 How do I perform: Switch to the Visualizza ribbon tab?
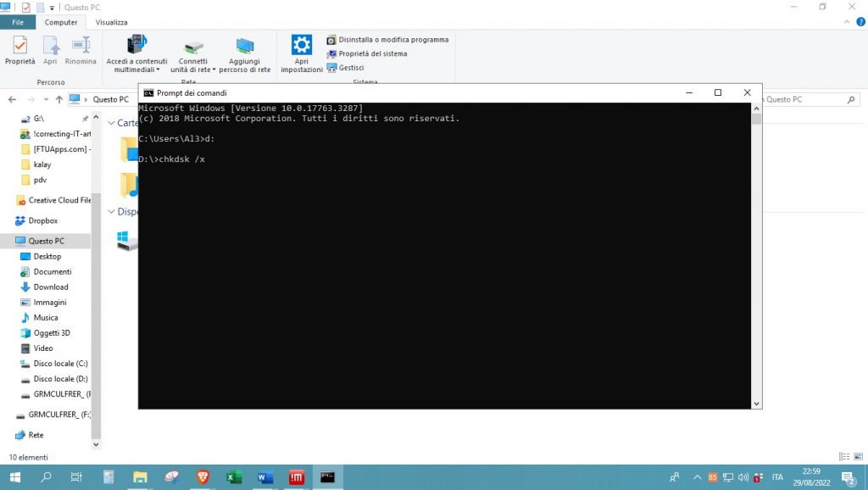point(111,22)
